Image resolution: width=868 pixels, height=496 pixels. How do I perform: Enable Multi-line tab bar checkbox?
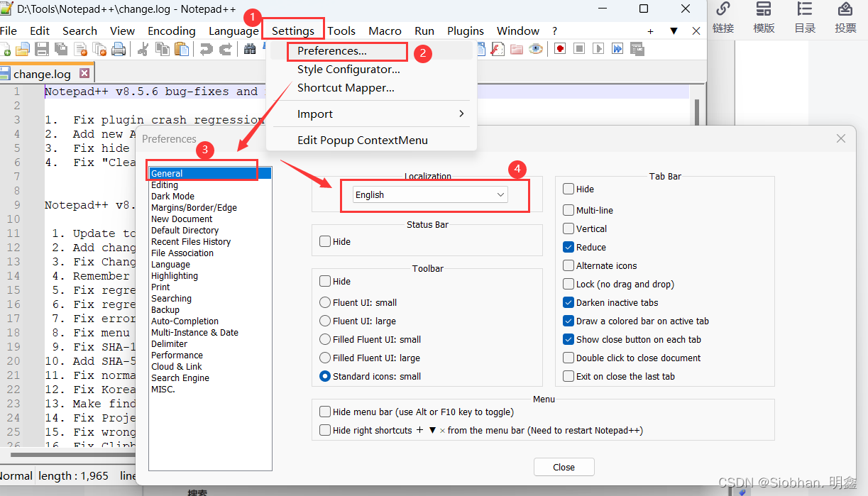point(568,210)
